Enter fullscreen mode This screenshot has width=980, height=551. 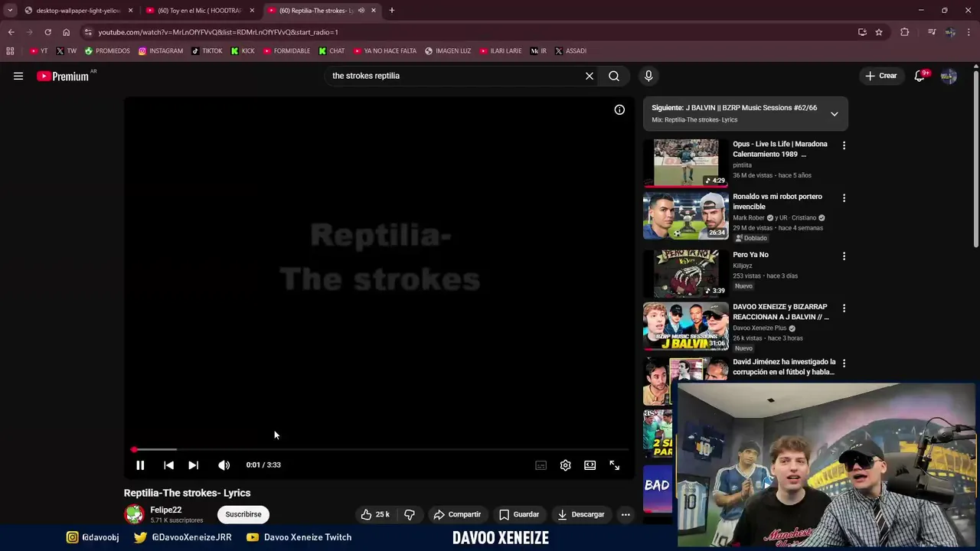(614, 465)
